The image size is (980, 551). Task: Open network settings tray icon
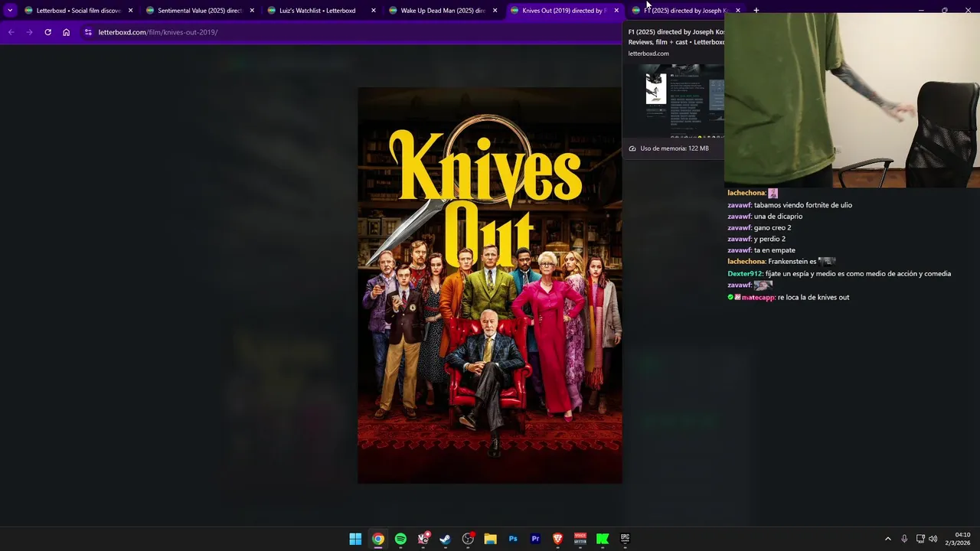(x=920, y=539)
